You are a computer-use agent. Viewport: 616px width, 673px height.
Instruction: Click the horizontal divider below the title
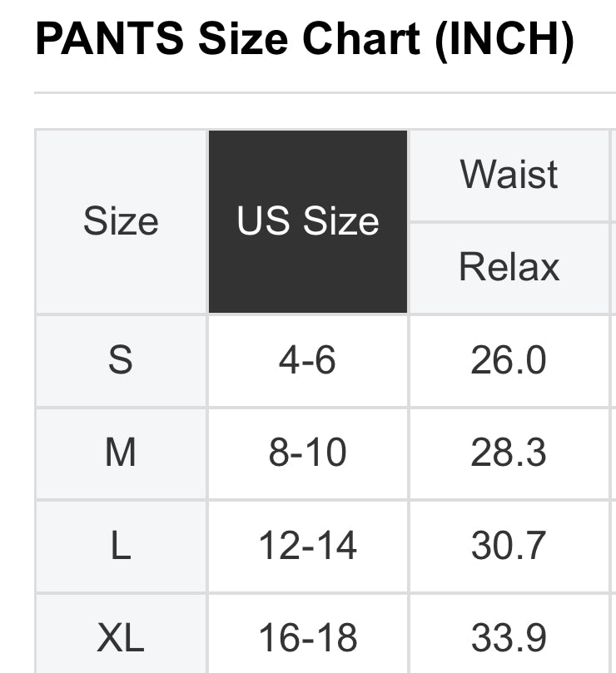coord(325,92)
